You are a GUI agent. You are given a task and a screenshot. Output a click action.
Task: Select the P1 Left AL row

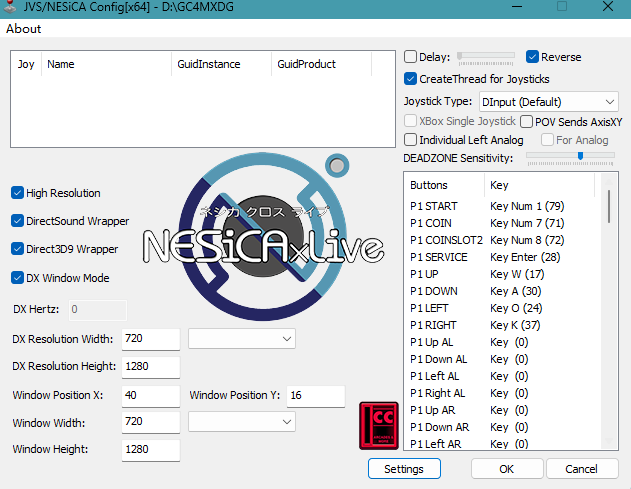[x=502, y=376]
